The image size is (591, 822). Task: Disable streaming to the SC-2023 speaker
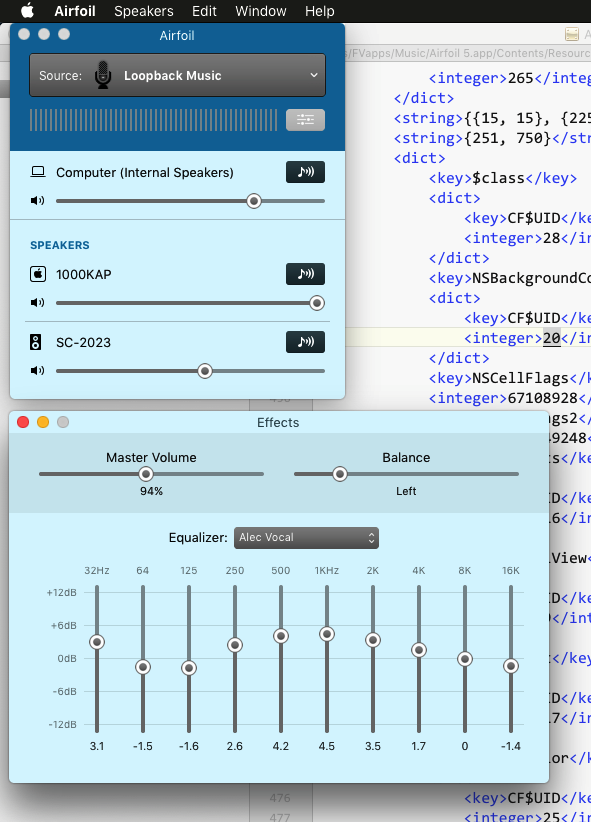[x=305, y=342]
